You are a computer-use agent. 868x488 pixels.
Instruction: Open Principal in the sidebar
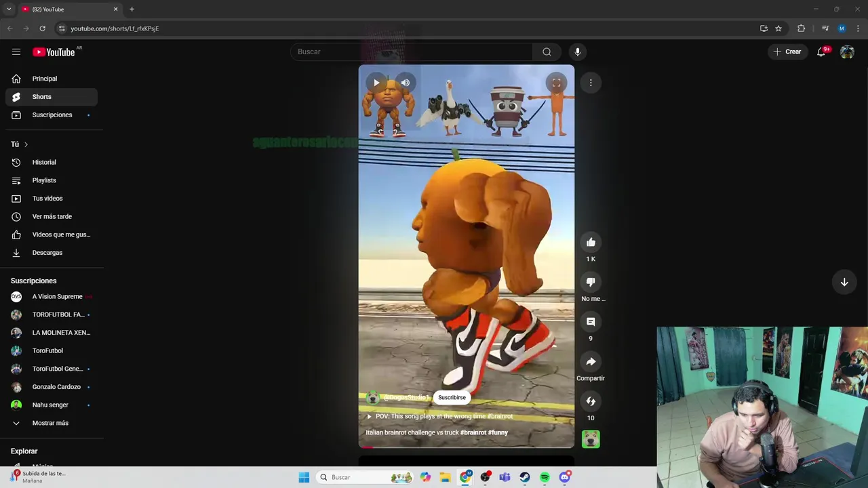click(x=52, y=79)
